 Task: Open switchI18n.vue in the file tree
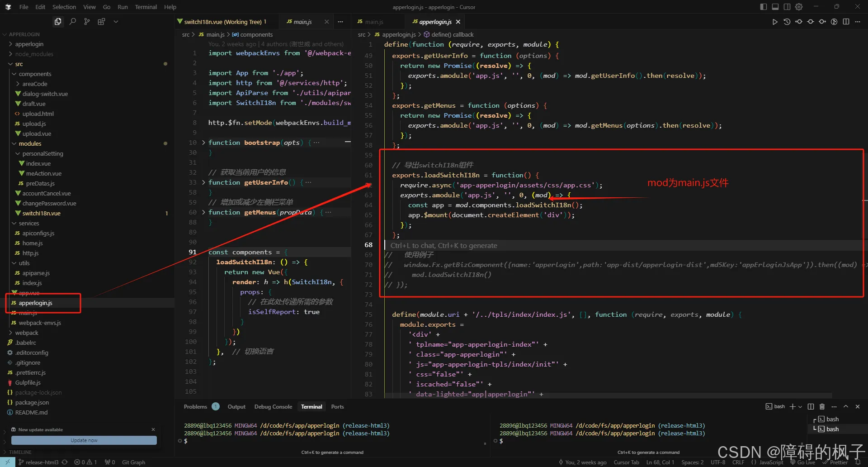coord(41,213)
